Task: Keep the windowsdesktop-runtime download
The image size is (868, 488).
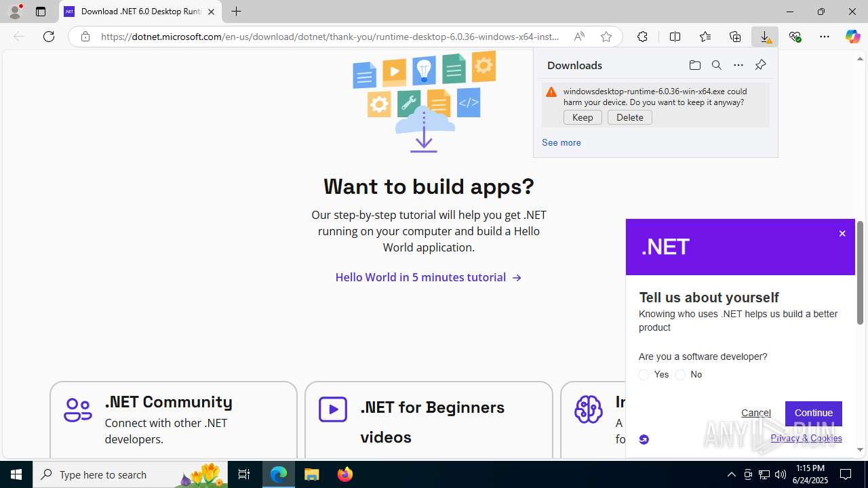Action: 583,117
